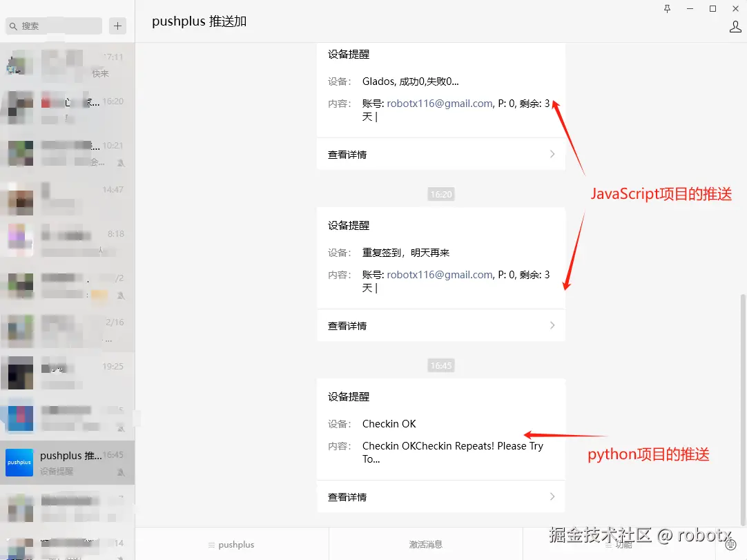The image size is (747, 560).
Task: Open the conversation timestamped 17:11
Action: 67,64
